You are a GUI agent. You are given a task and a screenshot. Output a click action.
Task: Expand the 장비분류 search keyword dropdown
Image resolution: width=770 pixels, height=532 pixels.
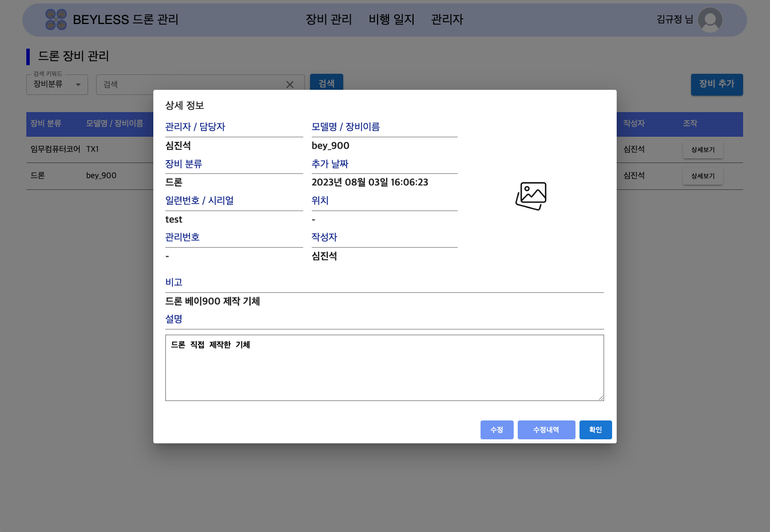(x=57, y=85)
